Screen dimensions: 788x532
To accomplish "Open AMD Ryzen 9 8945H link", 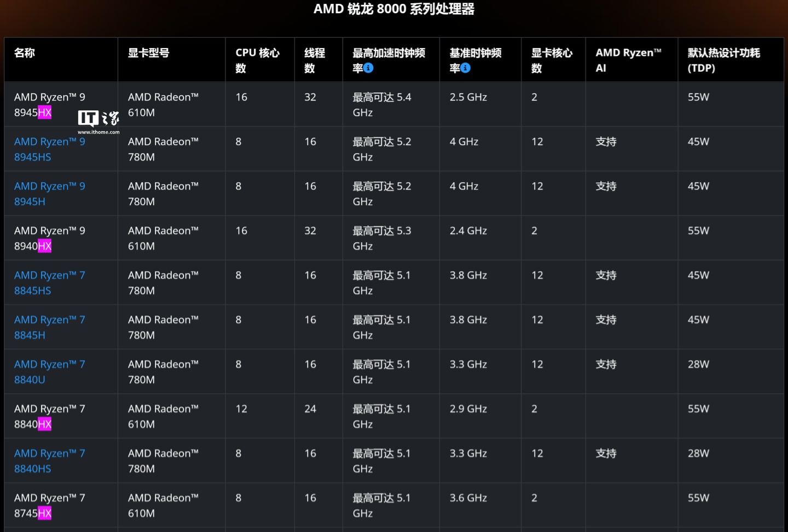I will (x=50, y=194).
